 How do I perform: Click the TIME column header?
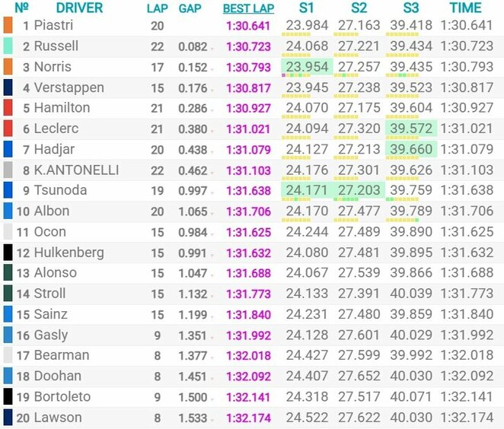(465, 8)
